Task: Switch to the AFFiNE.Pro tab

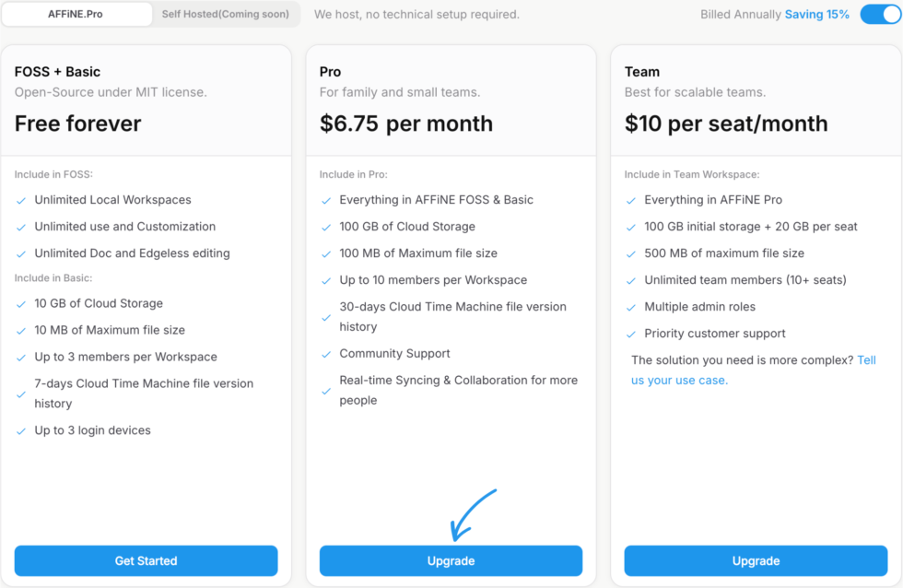Action: point(76,14)
